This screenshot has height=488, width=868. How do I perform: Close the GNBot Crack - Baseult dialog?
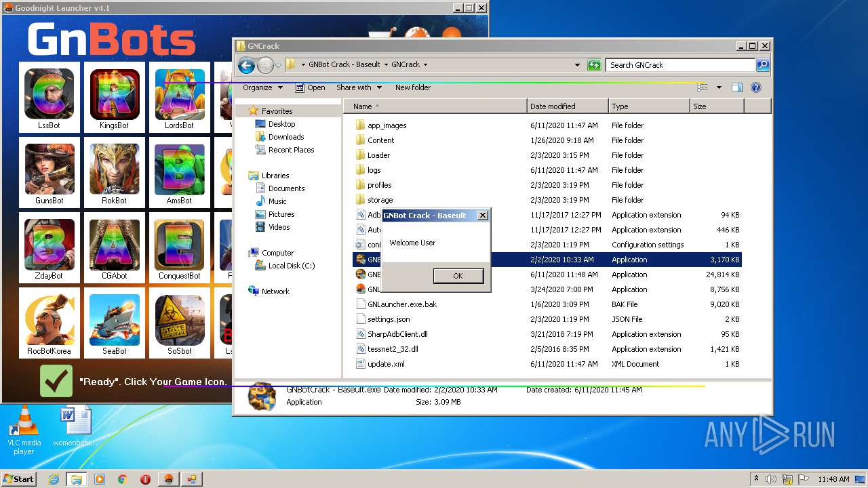coord(482,216)
